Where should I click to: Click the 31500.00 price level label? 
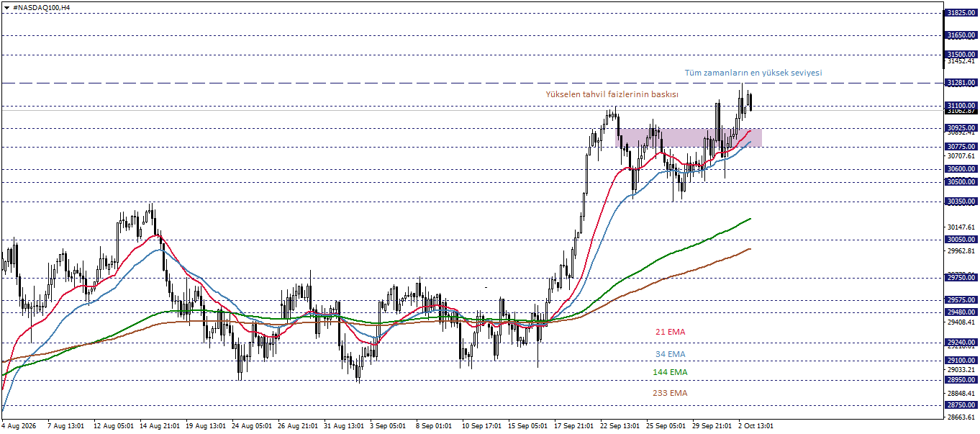pos(961,54)
